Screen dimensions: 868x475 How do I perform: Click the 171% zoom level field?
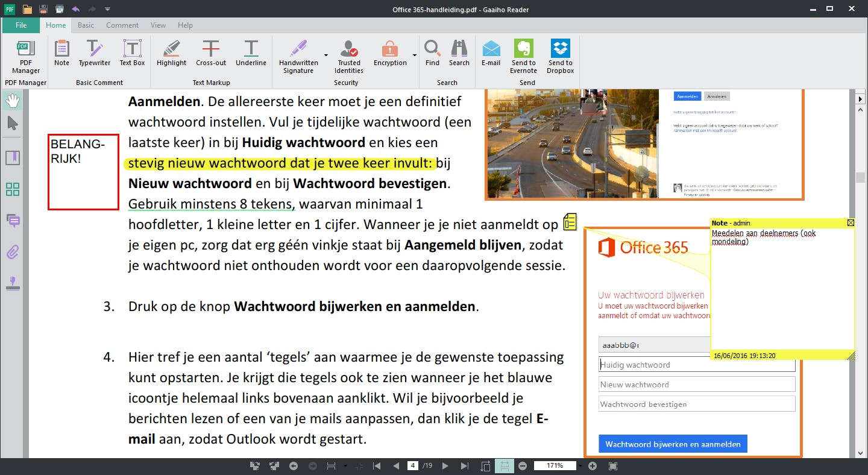(x=555, y=466)
